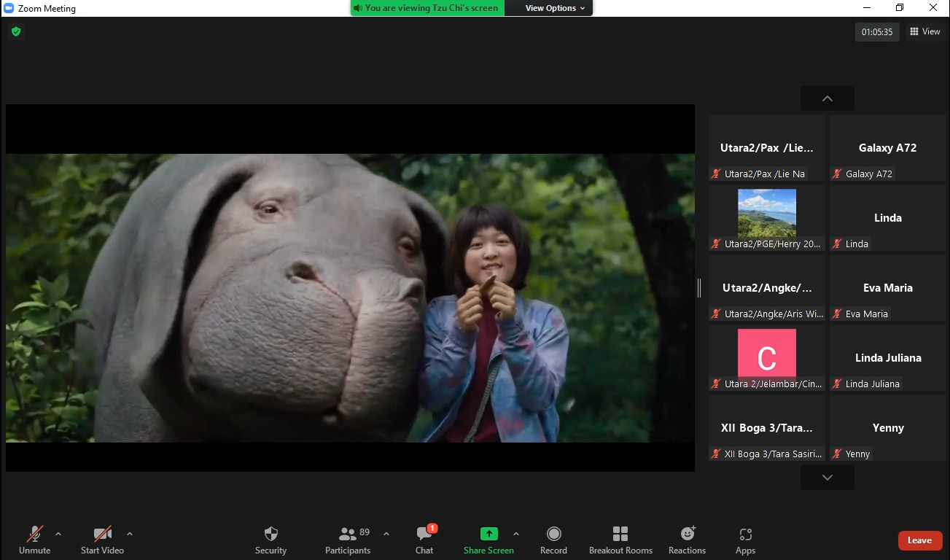Open Breakout Rooms

(620, 540)
